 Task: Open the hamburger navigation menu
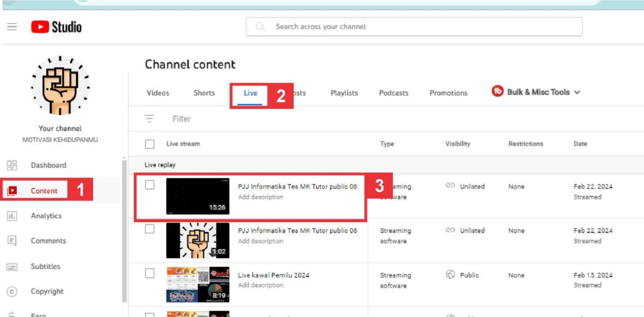(x=12, y=27)
